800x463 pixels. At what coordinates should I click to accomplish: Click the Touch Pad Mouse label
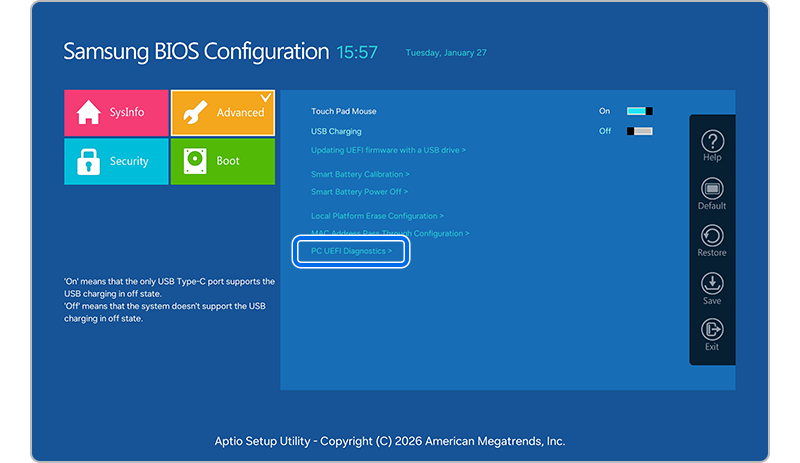[343, 111]
